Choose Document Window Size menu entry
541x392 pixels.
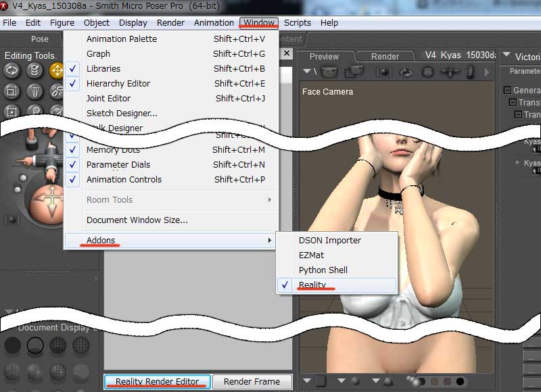click(171, 220)
